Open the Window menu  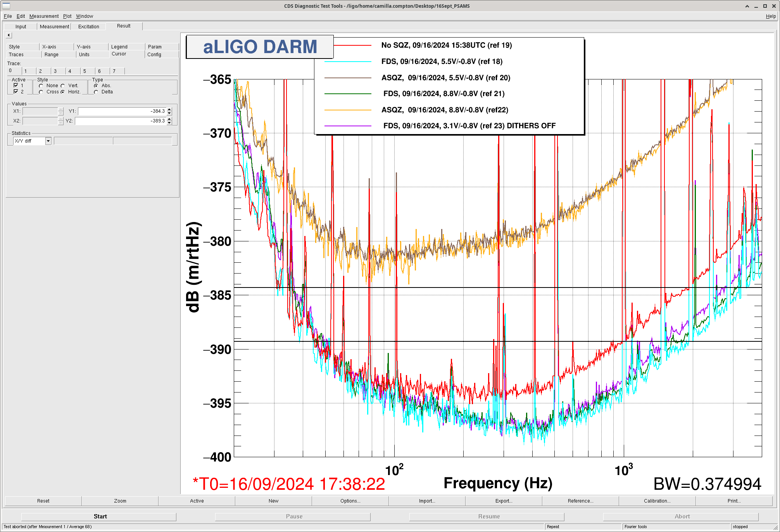pos(85,16)
